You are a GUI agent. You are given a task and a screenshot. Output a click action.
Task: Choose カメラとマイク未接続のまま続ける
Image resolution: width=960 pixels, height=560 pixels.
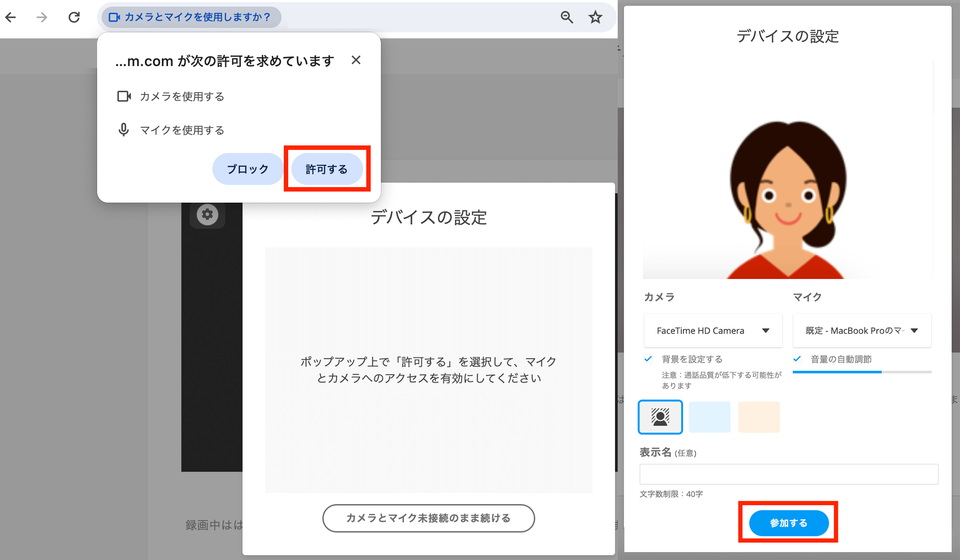click(428, 518)
